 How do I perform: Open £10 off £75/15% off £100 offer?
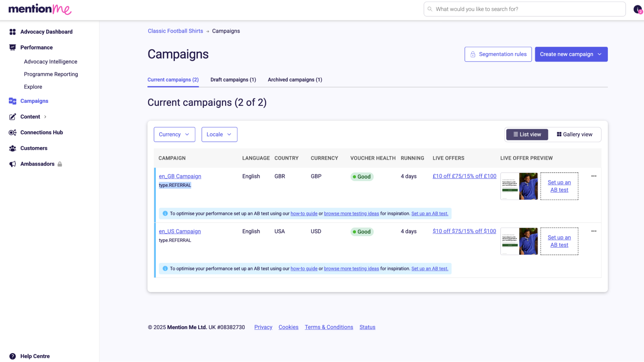(x=464, y=176)
